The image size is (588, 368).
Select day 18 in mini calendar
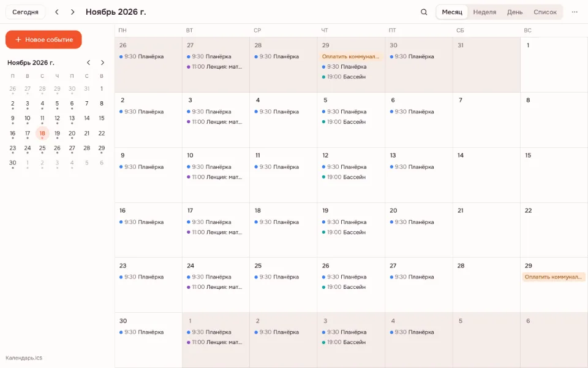pyautogui.click(x=42, y=133)
